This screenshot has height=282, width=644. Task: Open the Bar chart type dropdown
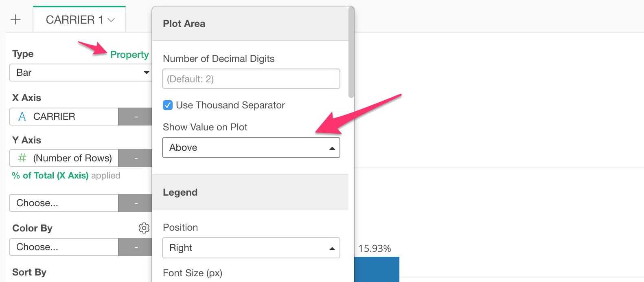click(x=81, y=73)
